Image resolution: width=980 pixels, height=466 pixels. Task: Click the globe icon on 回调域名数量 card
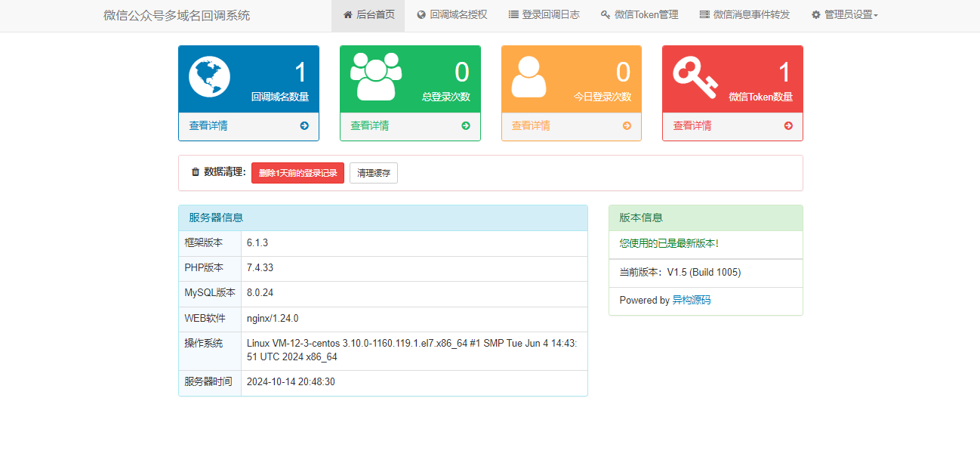click(x=211, y=75)
